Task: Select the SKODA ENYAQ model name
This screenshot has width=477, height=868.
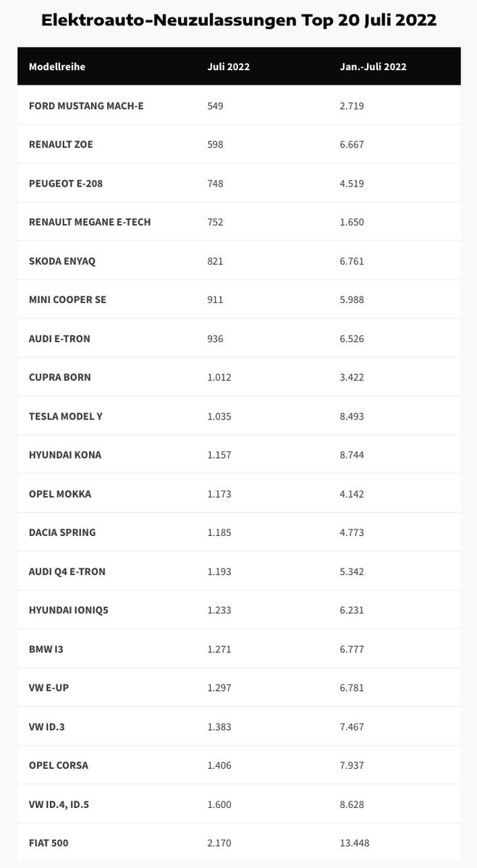Action: click(x=62, y=261)
